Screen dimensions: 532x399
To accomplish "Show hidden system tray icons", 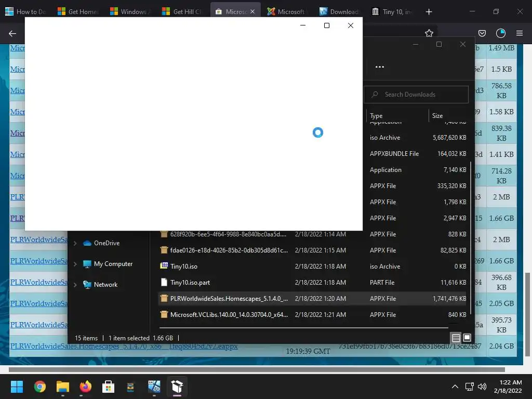I will 455,387.
